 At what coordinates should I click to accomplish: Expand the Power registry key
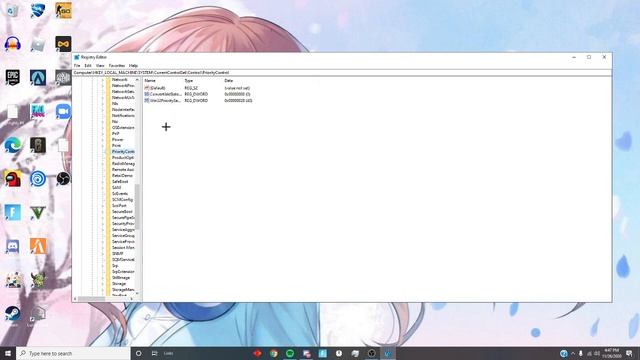pos(103,140)
